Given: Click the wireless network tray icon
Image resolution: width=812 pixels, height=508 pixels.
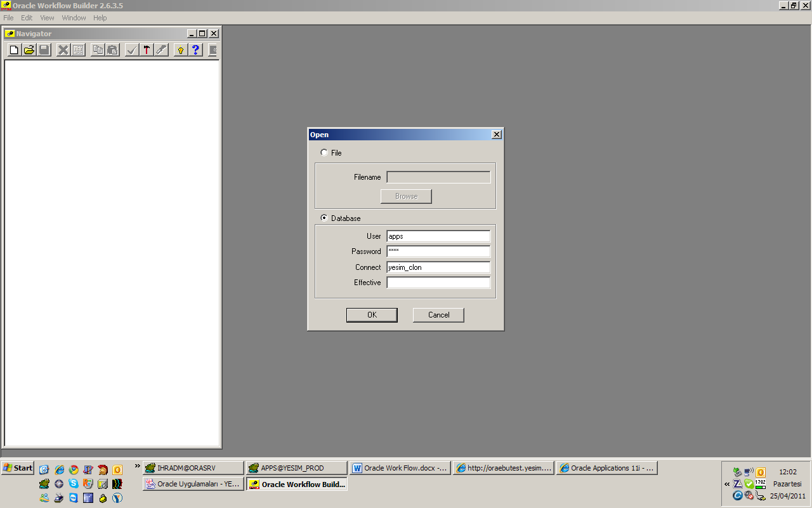Looking at the screenshot, I should pyautogui.click(x=749, y=472).
